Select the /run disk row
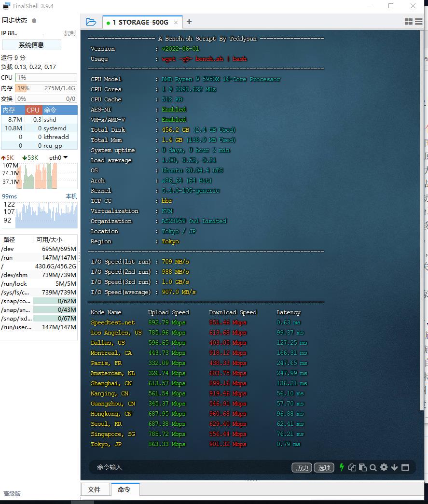 tap(39, 257)
